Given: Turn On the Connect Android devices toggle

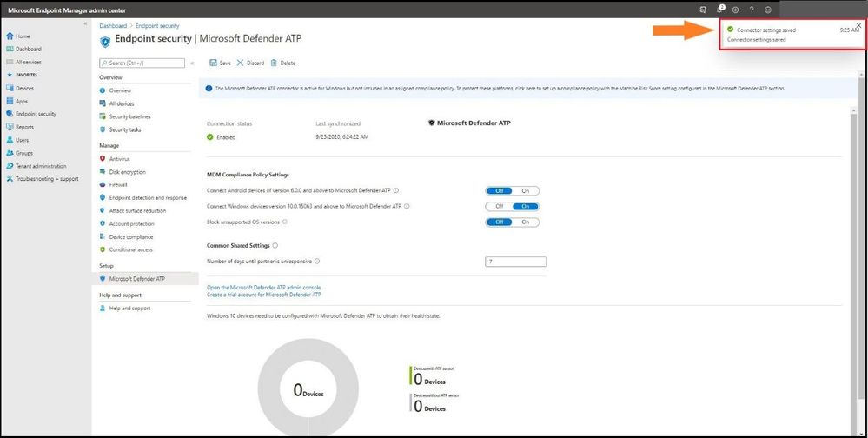Looking at the screenshot, I should 526,190.
